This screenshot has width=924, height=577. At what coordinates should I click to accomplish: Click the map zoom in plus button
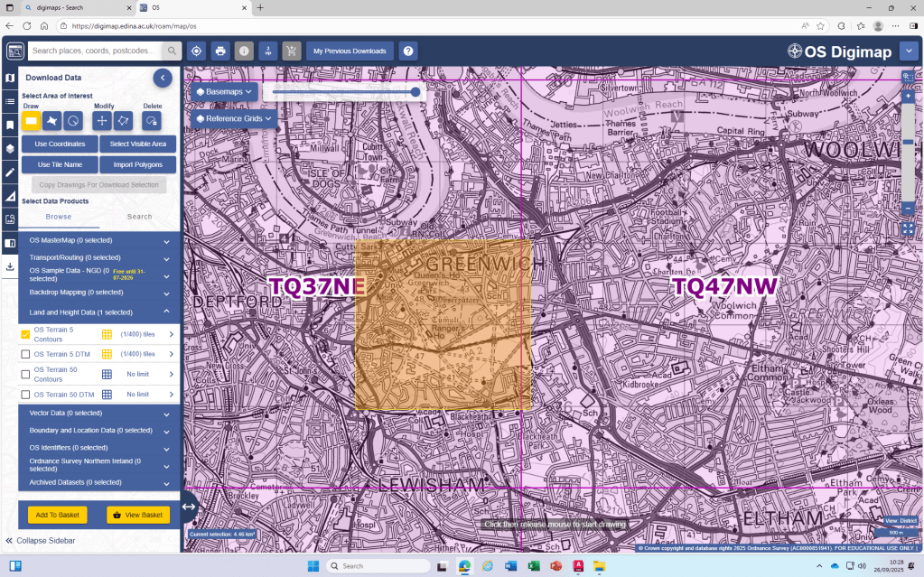click(908, 96)
